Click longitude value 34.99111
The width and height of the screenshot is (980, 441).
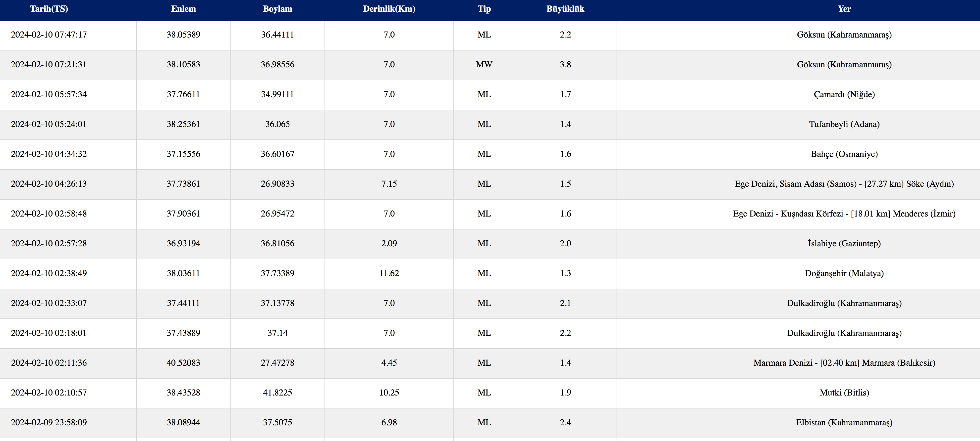pos(277,94)
